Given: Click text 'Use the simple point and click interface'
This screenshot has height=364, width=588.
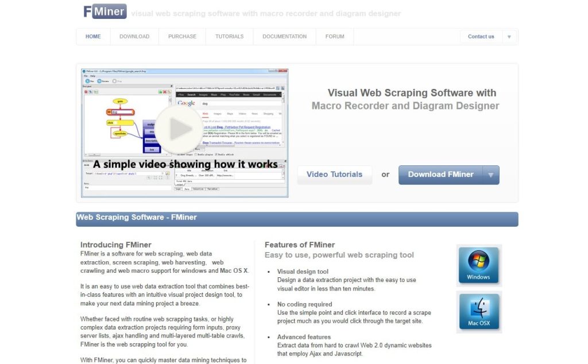Looking at the screenshot, I should pyautogui.click(x=354, y=317).
